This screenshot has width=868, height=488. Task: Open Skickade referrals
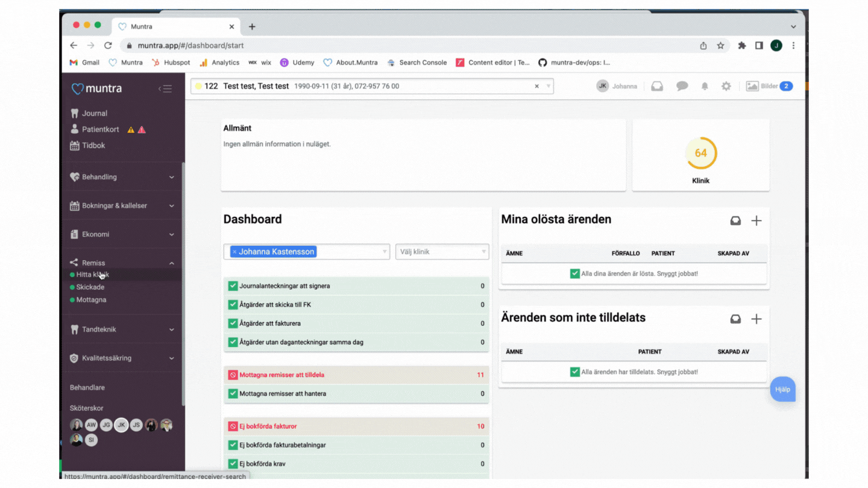(x=90, y=287)
